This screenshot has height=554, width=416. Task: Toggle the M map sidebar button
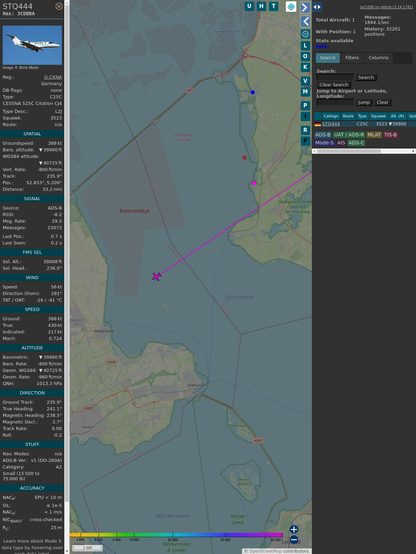coord(305,92)
